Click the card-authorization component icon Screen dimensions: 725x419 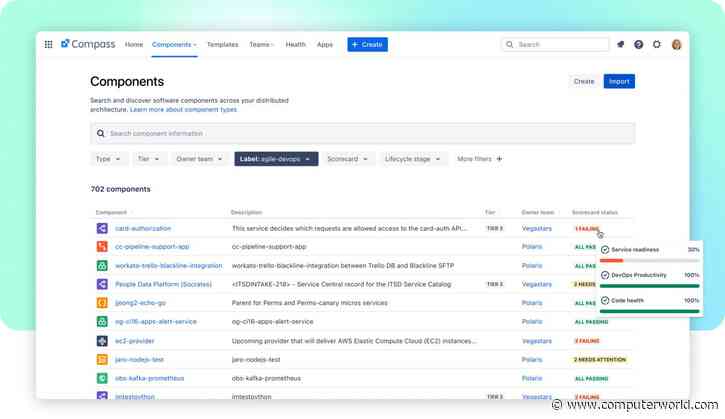[x=102, y=228]
